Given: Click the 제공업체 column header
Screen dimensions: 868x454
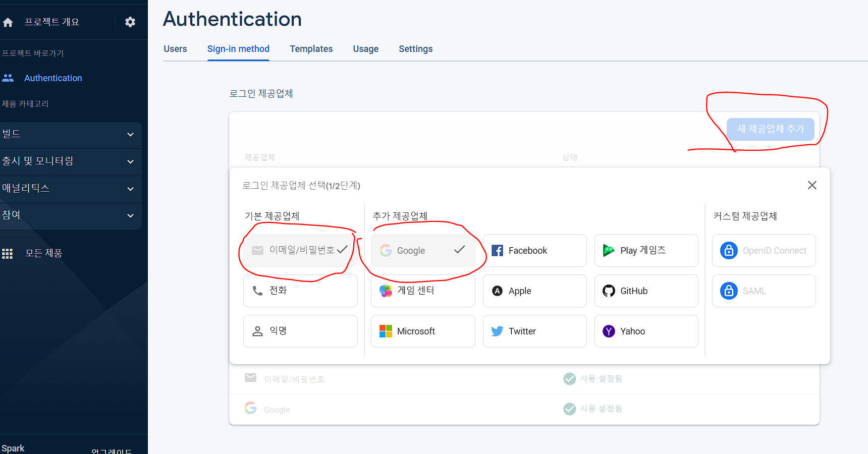Looking at the screenshot, I should (x=259, y=157).
